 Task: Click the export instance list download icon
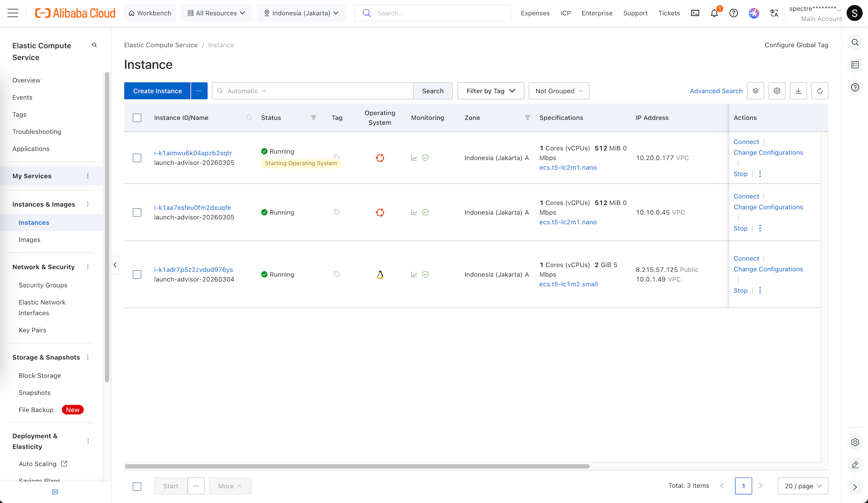point(798,91)
